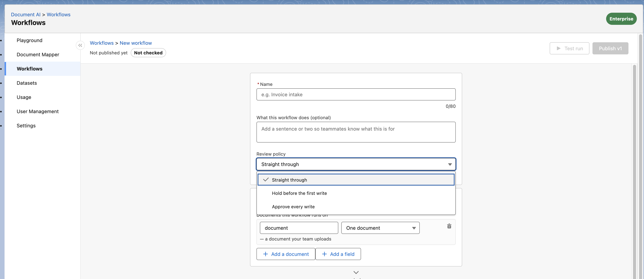
Task: Follow the Document AI breadcrumb link
Action: [26, 15]
